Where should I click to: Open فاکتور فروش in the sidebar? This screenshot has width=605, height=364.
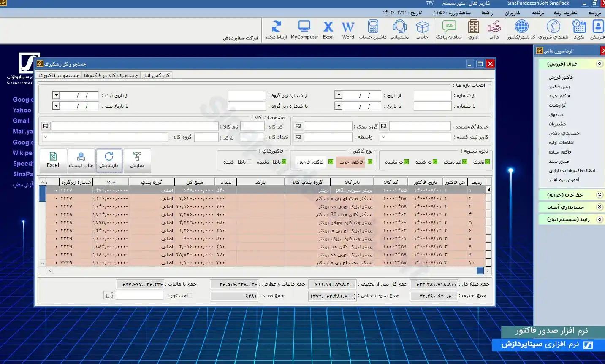tap(561, 78)
